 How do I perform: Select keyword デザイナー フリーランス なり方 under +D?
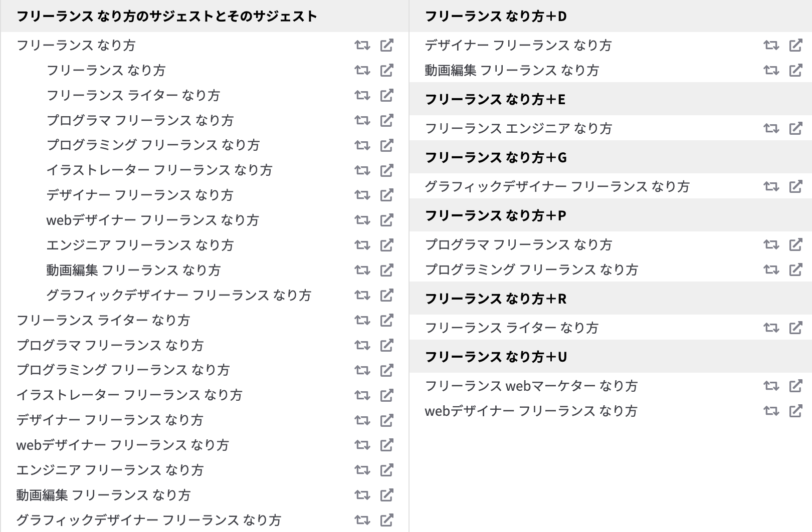[x=518, y=46]
